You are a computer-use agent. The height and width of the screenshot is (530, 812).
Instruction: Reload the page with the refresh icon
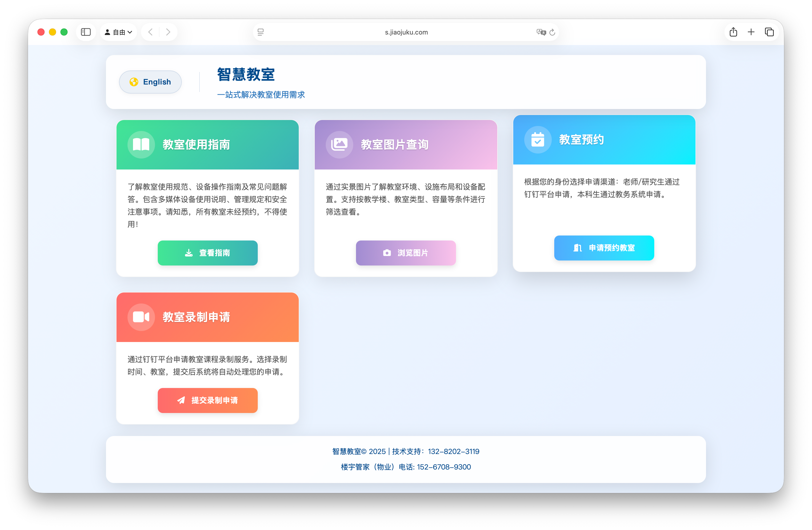(x=552, y=32)
